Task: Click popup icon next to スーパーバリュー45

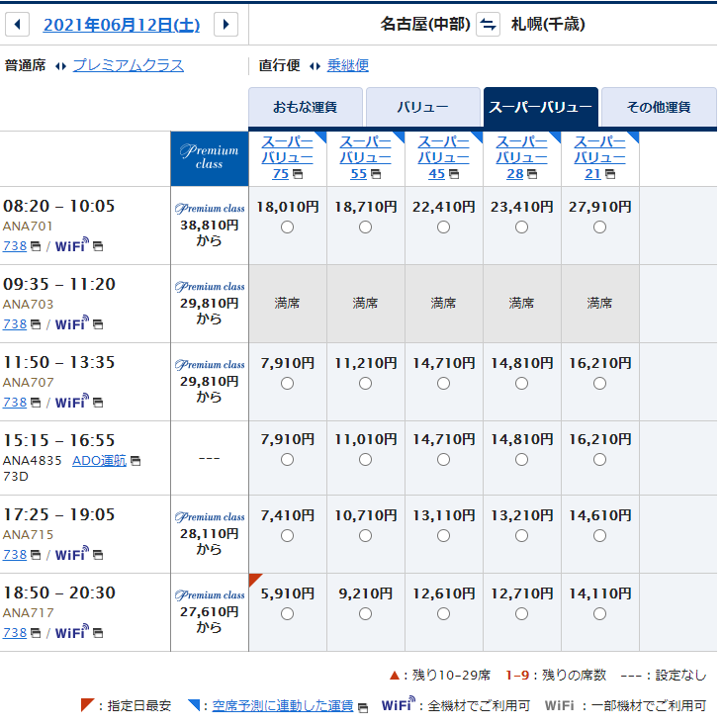Action: [454, 174]
